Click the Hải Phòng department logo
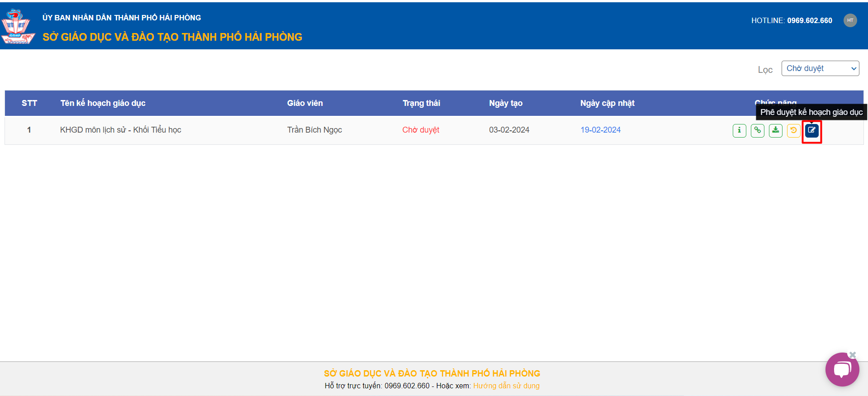This screenshot has height=396, width=868. 17,26
